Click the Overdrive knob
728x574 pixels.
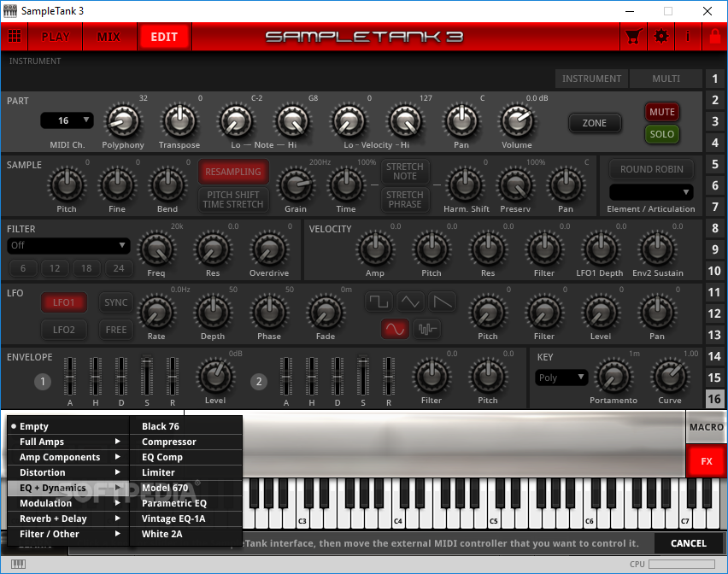(x=269, y=249)
